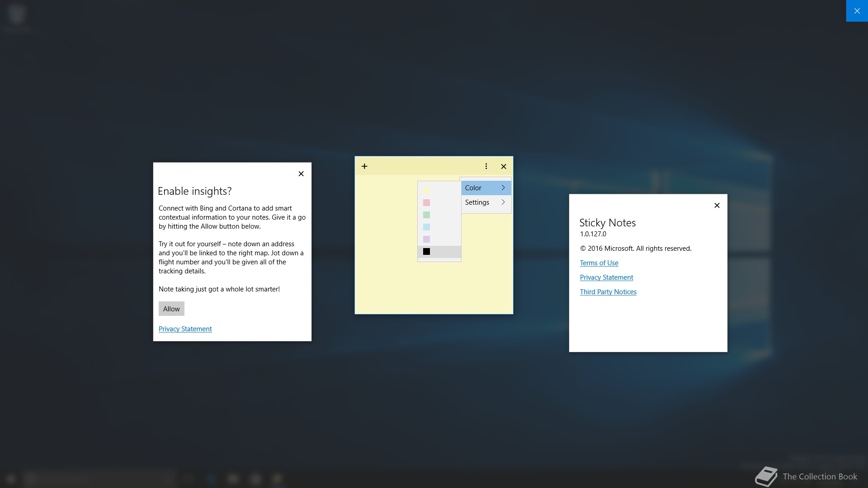Close the overlay with blue X button
Screen dimensions: 868x488
click(x=857, y=11)
